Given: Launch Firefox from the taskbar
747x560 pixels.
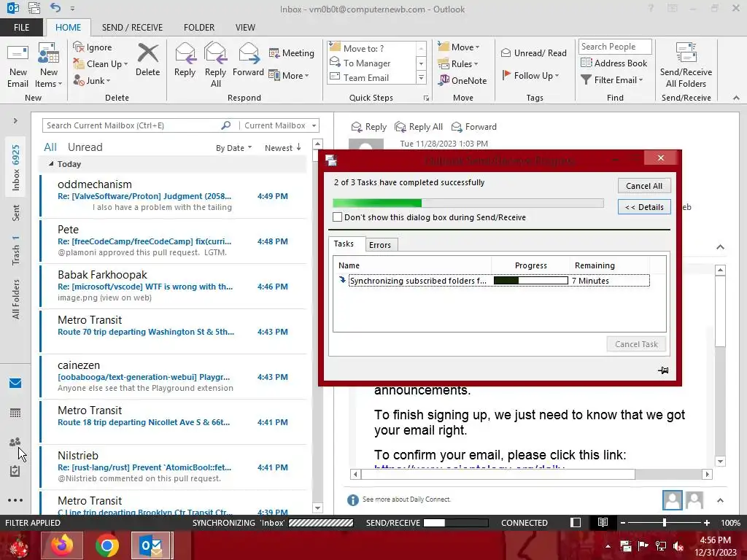Looking at the screenshot, I should tap(62, 545).
